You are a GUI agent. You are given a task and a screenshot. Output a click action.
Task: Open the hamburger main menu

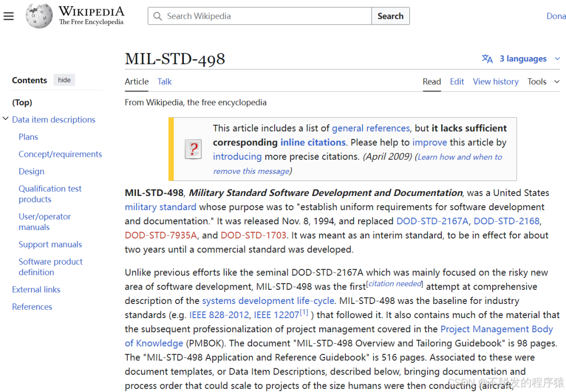(x=9, y=16)
